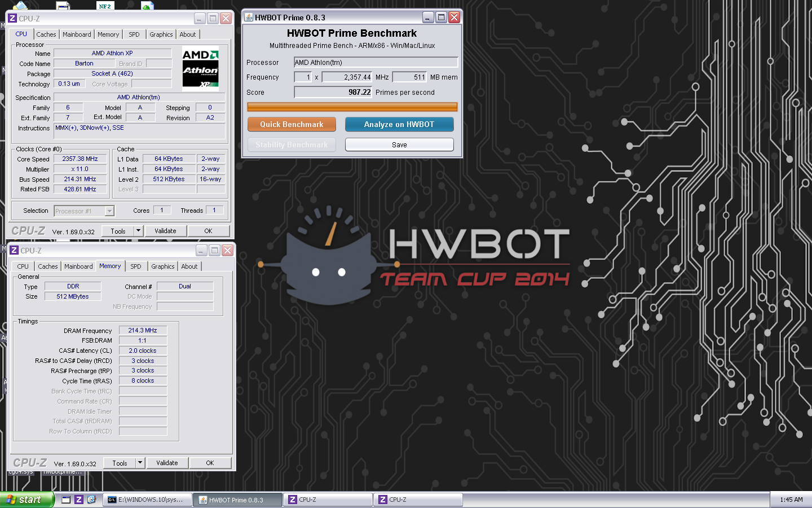This screenshot has width=812, height=508.
Task: Open About tab in upper CPU-Z
Action: coord(188,34)
